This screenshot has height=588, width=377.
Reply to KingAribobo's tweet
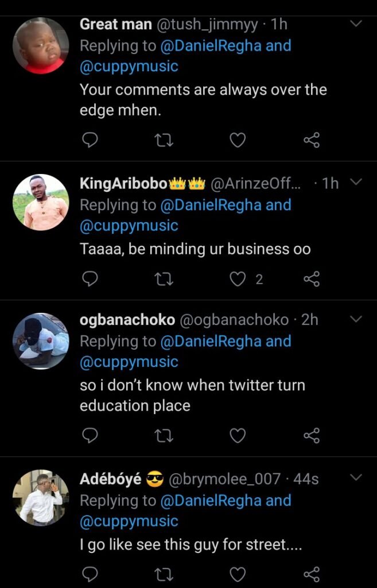[90, 279]
